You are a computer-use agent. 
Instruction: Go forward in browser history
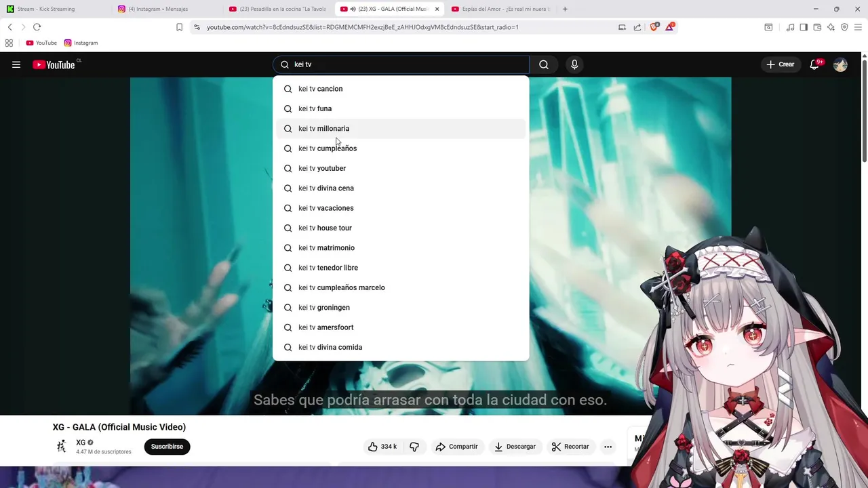pos(23,27)
